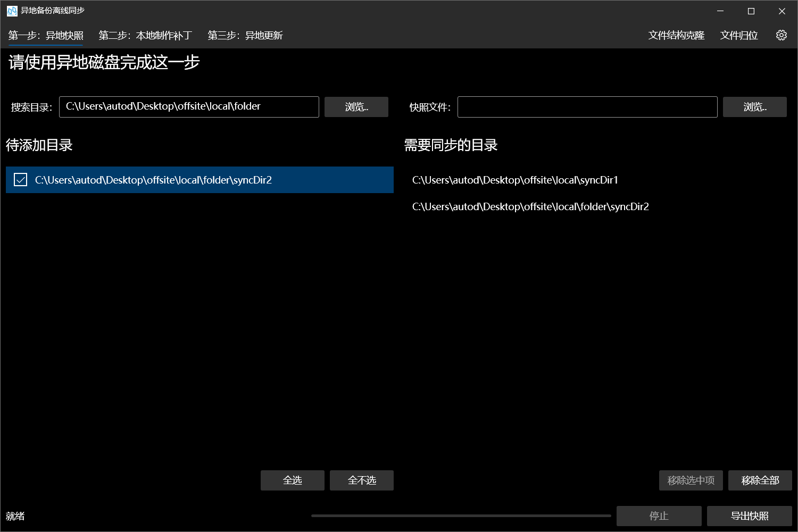
Task: Focus the empty 快照文件 input field
Action: click(x=587, y=107)
